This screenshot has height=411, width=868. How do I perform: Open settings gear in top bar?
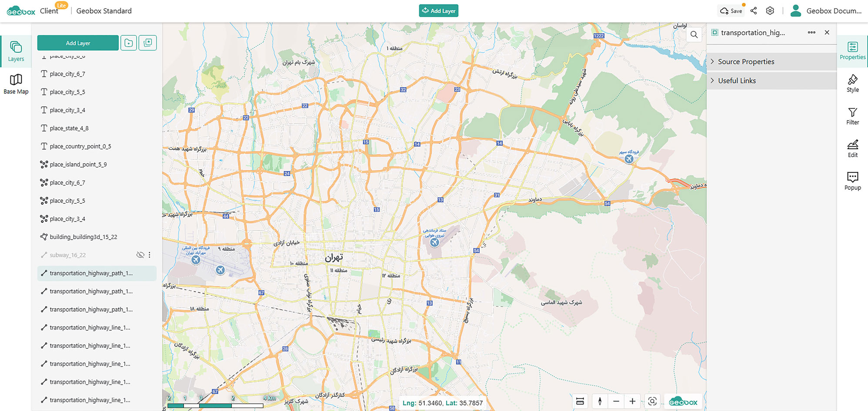coord(770,11)
